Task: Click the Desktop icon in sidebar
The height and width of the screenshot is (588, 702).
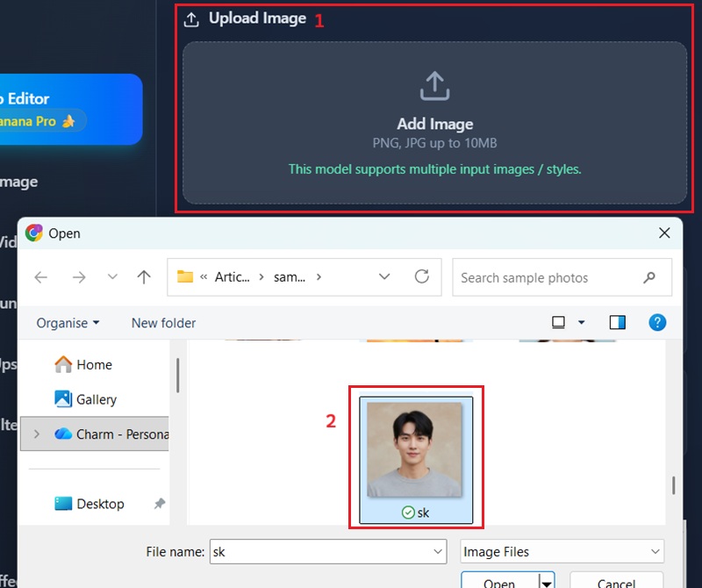Action: tap(63, 504)
